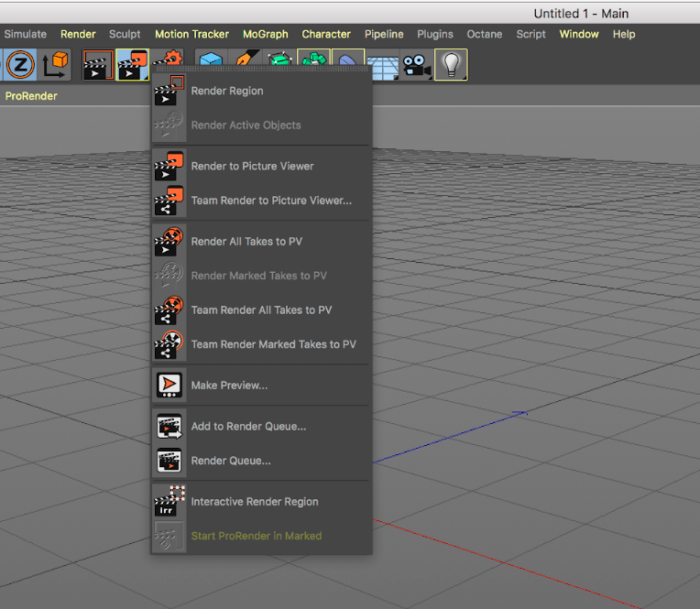
Task: Choose Render All Takes to PV
Action: (246, 242)
